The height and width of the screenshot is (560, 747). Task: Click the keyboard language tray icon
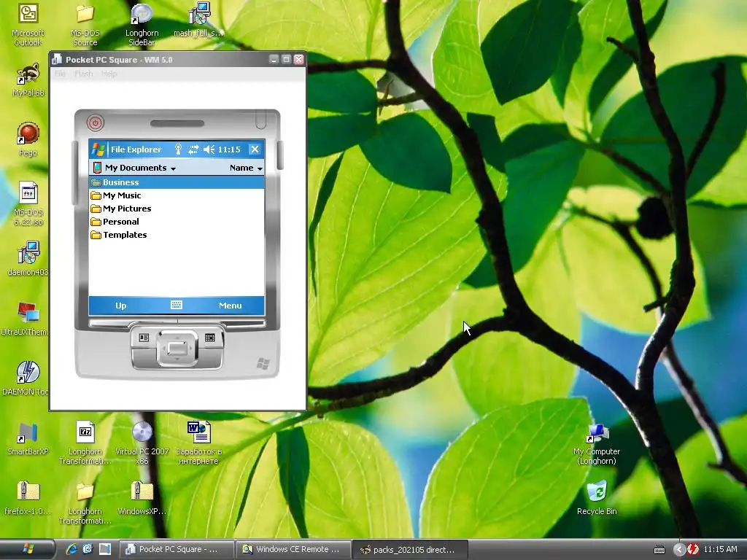[659, 550]
